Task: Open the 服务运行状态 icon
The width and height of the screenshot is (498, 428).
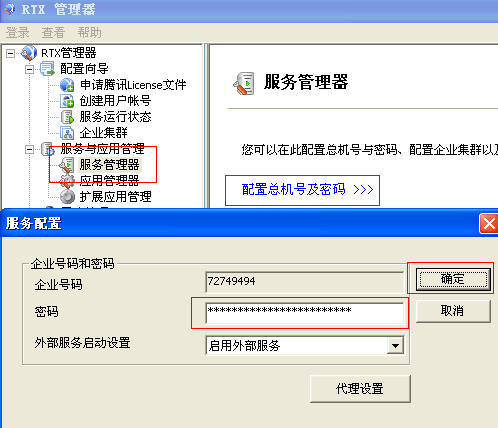Action: (x=67, y=117)
